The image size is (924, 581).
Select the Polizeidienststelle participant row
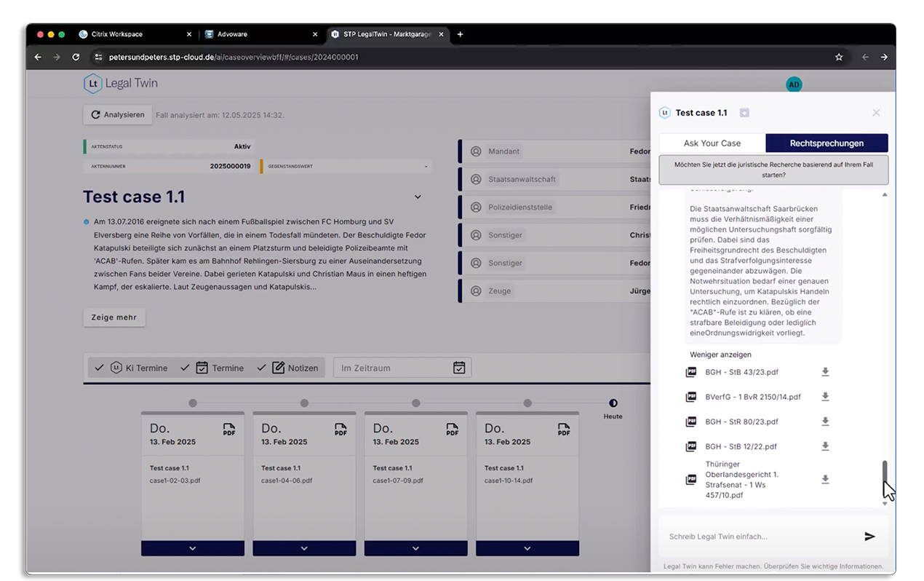tap(553, 207)
